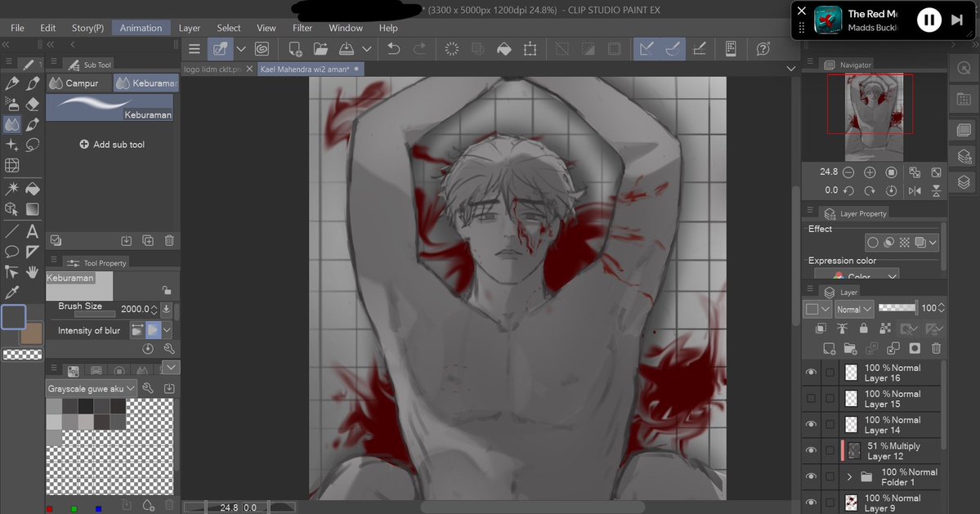This screenshot has width=980, height=514.
Task: Select sub drawing color brown swatch
Action: coord(31,333)
